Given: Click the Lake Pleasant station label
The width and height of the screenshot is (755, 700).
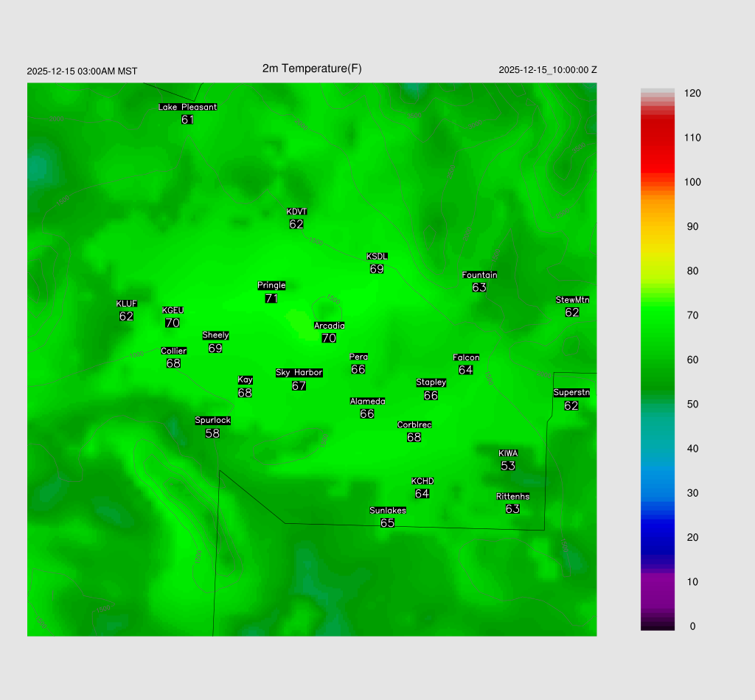Looking at the screenshot, I should 187,107.
